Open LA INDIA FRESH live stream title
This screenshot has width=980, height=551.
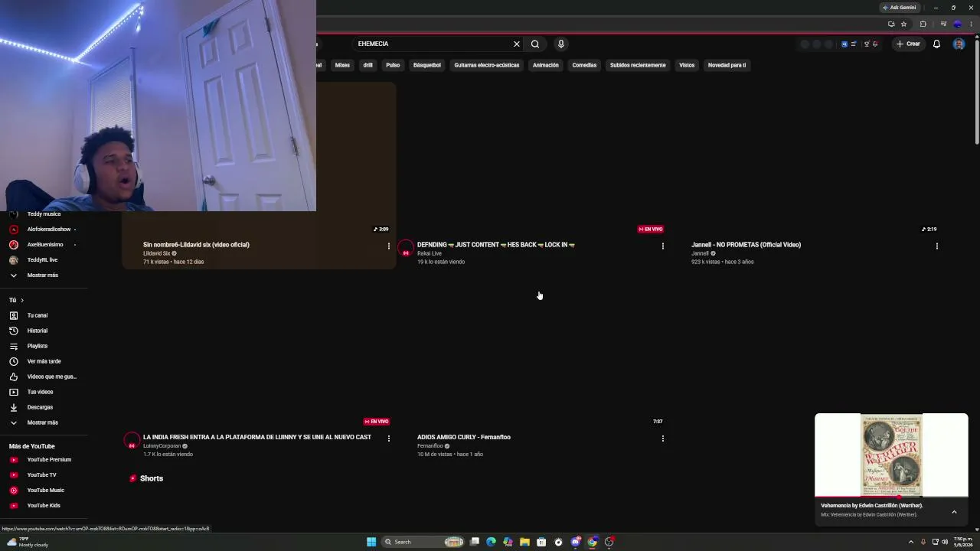pos(257,437)
